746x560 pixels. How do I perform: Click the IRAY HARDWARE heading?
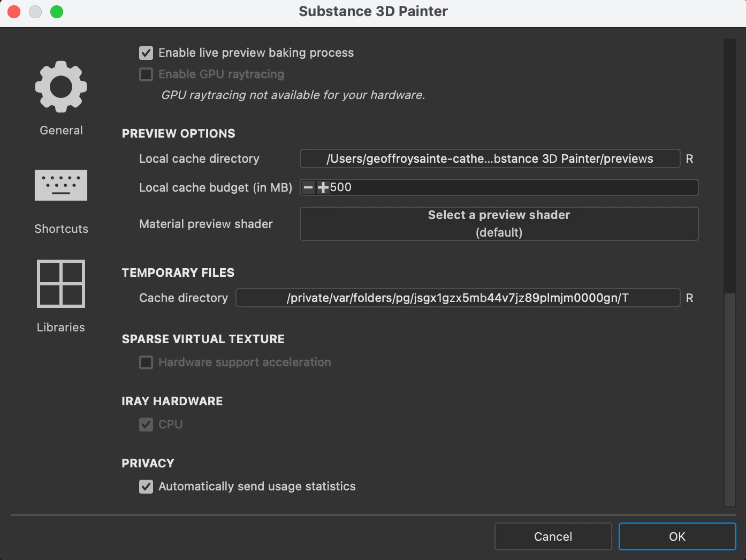(x=172, y=402)
